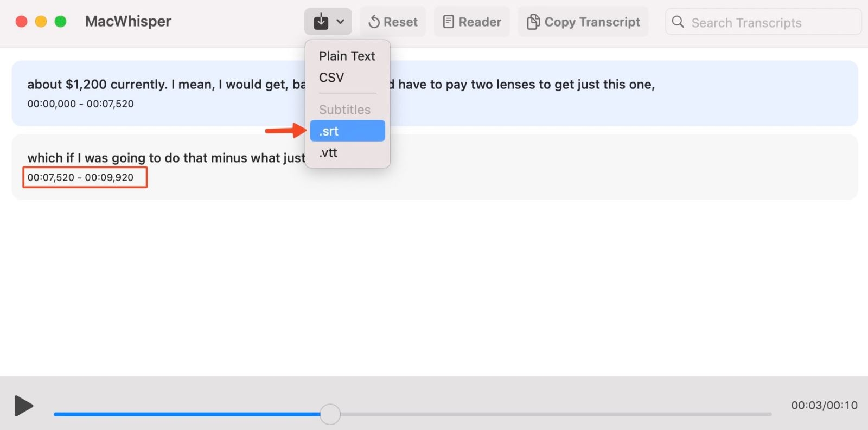Viewport: 868px width, 430px height.
Task: Select transcript segment 'which if I was going'
Action: point(435,167)
